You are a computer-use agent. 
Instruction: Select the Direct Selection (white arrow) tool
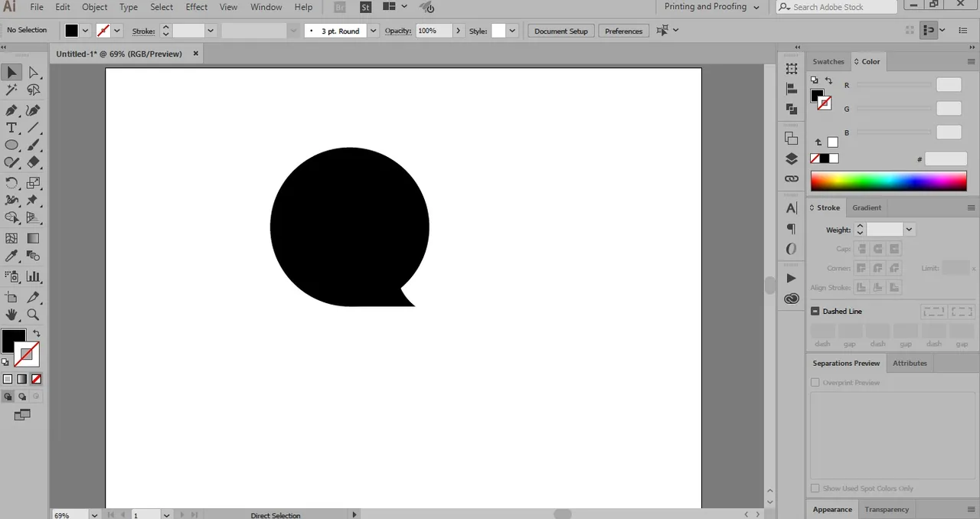(34, 72)
